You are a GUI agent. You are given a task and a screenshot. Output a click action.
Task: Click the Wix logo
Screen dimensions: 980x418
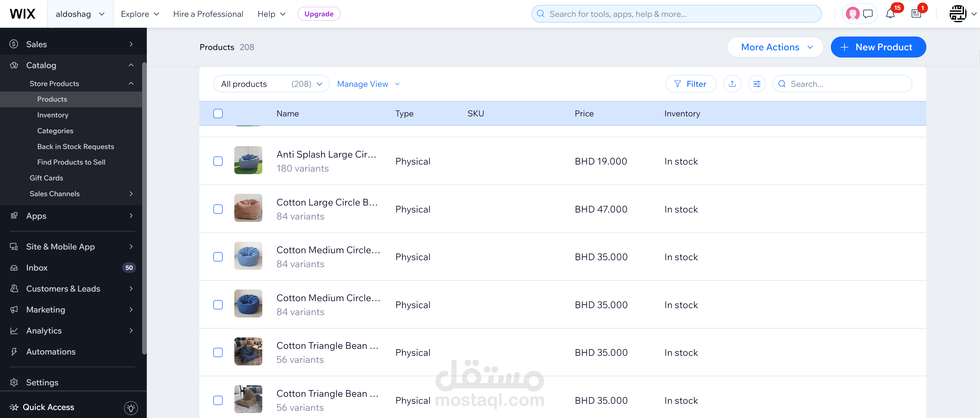(x=23, y=14)
